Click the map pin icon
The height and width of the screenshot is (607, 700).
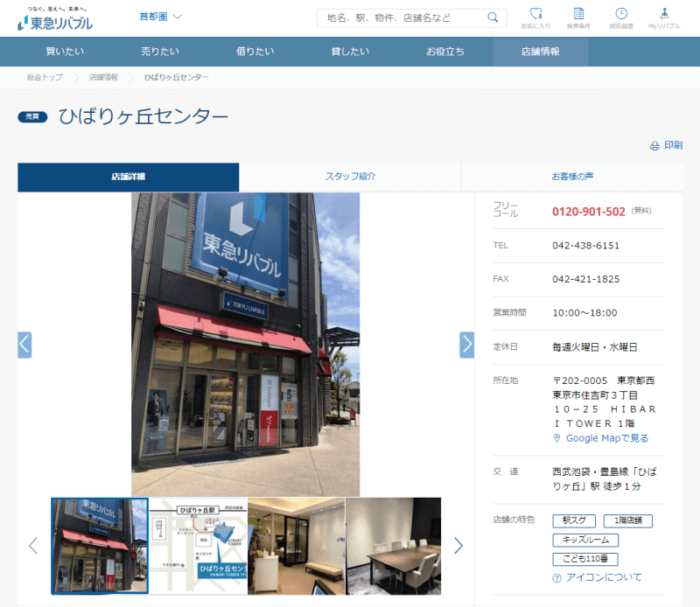[557, 438]
